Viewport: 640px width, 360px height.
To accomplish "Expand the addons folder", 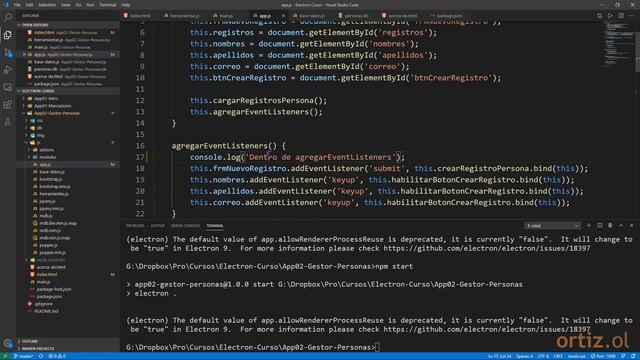I will click(x=46, y=150).
